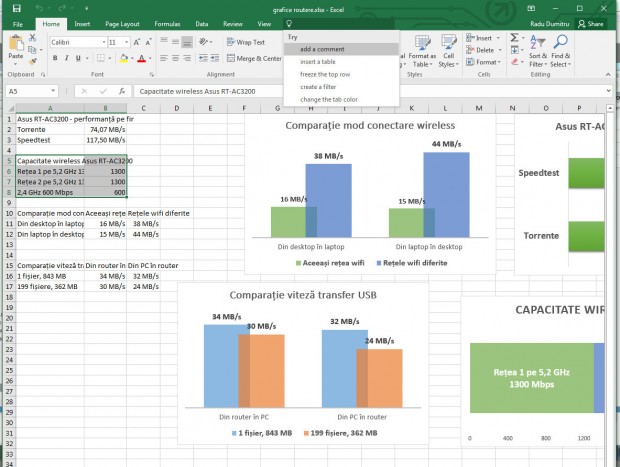Image resolution: width=620 pixels, height=467 pixels.
Task: Click the Cut scissors icon
Action: 32,38
